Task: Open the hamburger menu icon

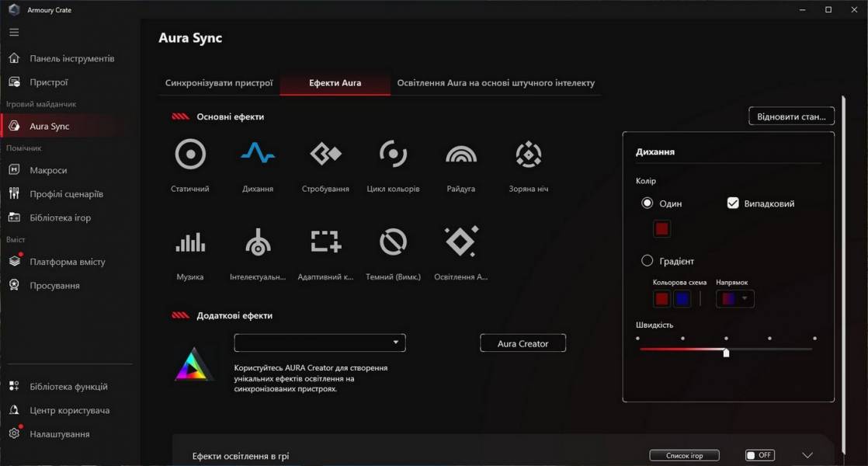Action: coord(15,32)
